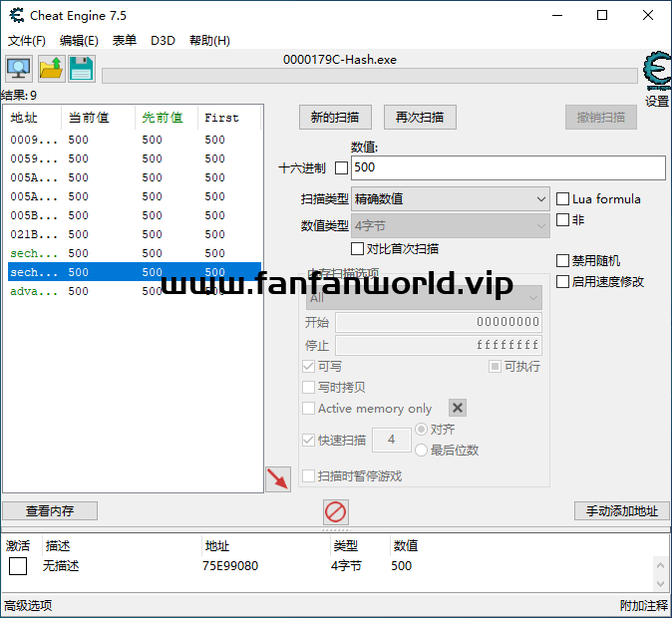The image size is (672, 618).
Task: Toggle the 快速扫描 checkbox
Action: 308,440
